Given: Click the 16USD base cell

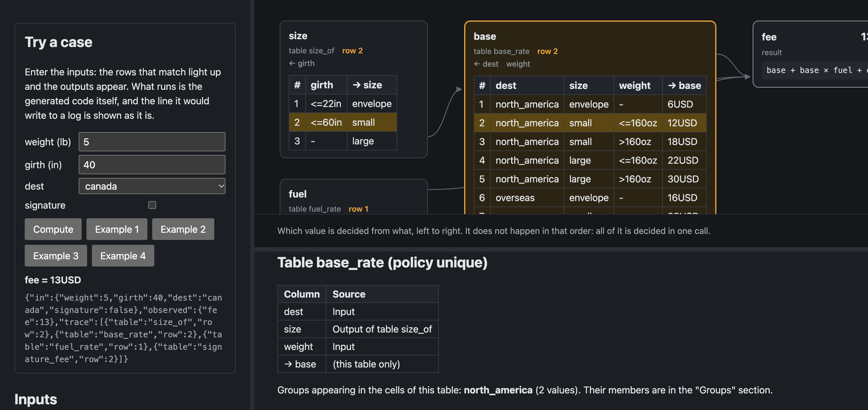Looking at the screenshot, I should [x=684, y=197].
